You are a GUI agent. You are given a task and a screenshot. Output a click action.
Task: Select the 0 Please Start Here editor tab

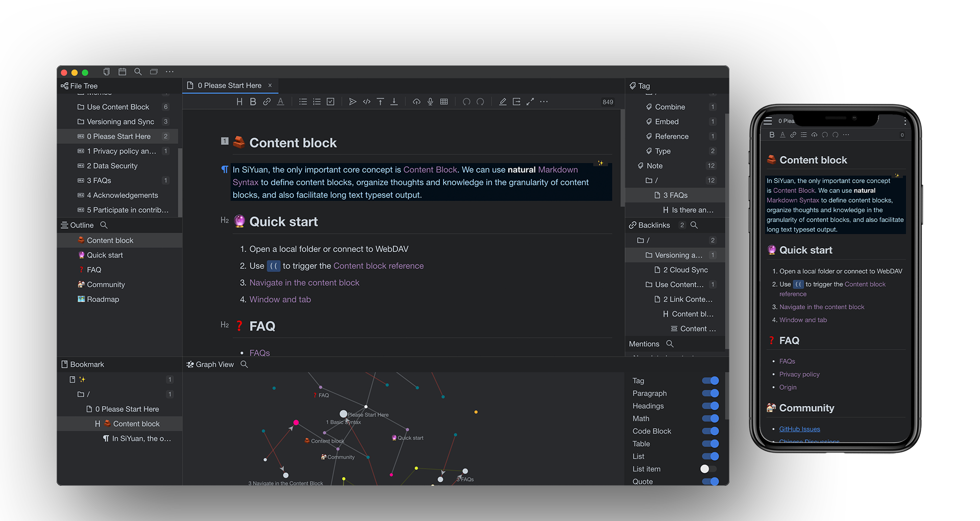coord(230,86)
